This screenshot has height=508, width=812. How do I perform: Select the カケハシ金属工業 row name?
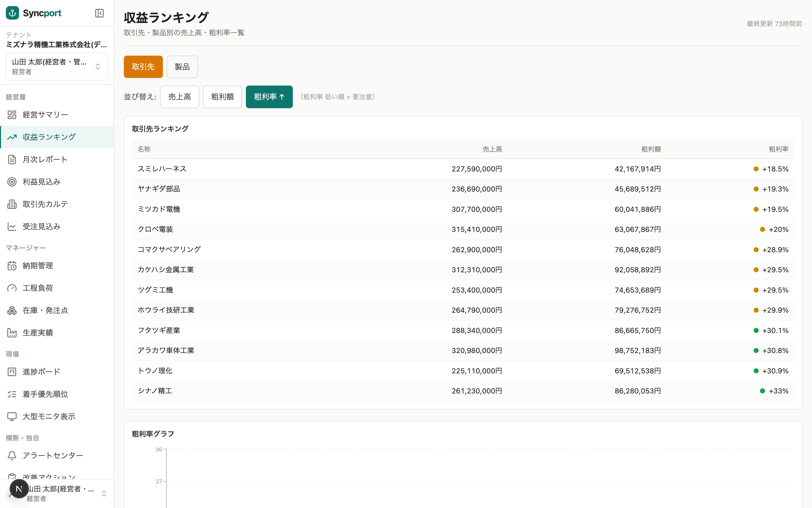tap(166, 270)
